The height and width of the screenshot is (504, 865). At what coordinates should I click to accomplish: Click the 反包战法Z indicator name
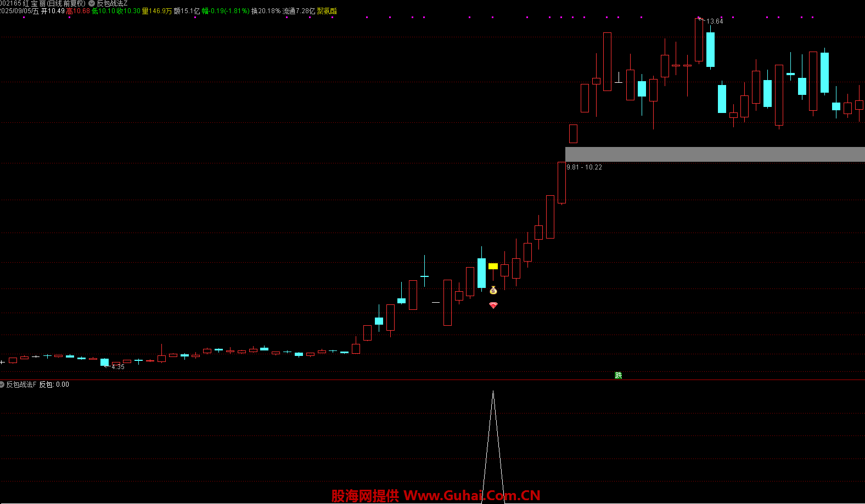point(112,3)
